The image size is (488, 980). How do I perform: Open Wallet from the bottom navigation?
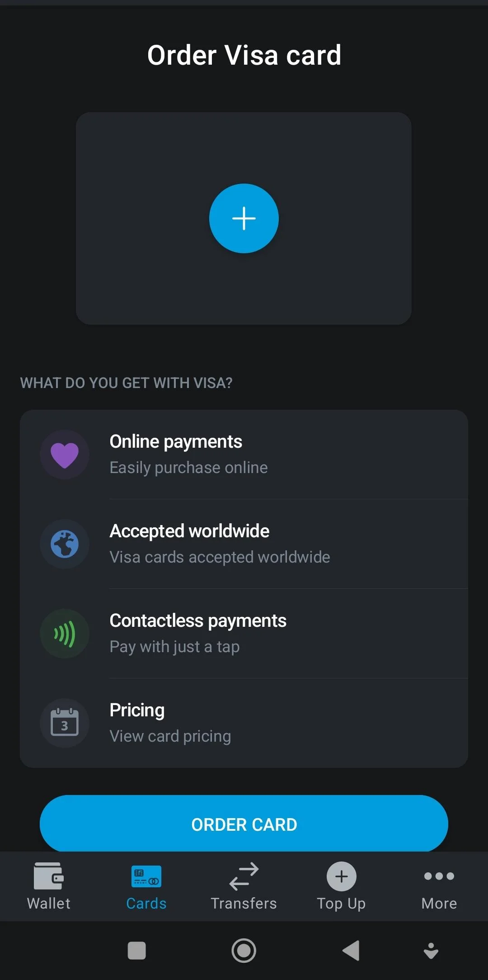(49, 886)
